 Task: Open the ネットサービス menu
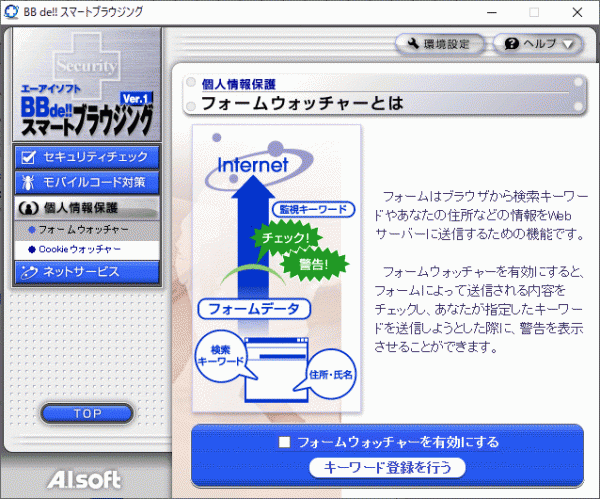coord(87,272)
